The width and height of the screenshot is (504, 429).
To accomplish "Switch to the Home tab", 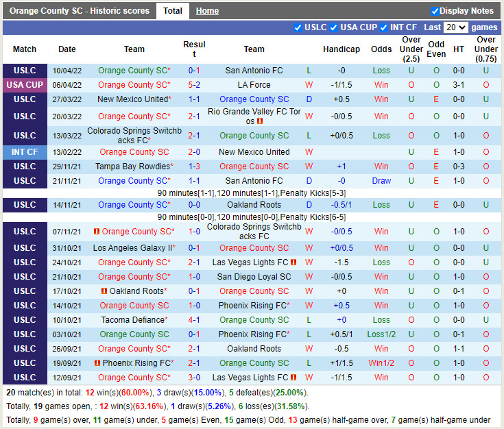I will click(207, 11).
